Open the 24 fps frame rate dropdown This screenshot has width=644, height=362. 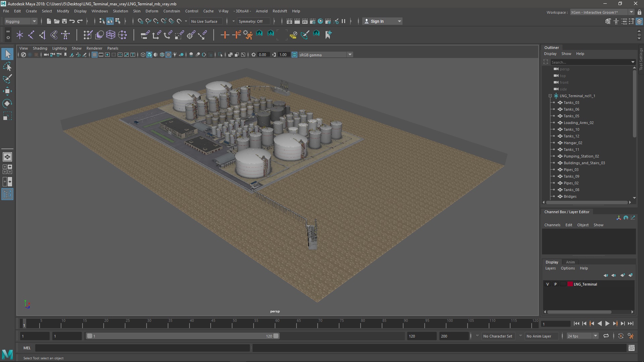click(x=582, y=336)
